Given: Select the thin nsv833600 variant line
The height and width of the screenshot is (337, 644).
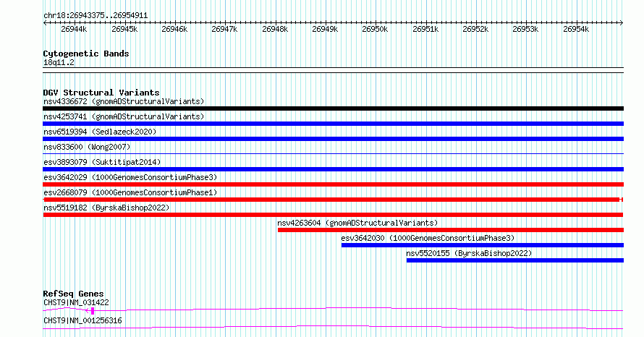Looking at the screenshot, I should (x=333, y=154).
